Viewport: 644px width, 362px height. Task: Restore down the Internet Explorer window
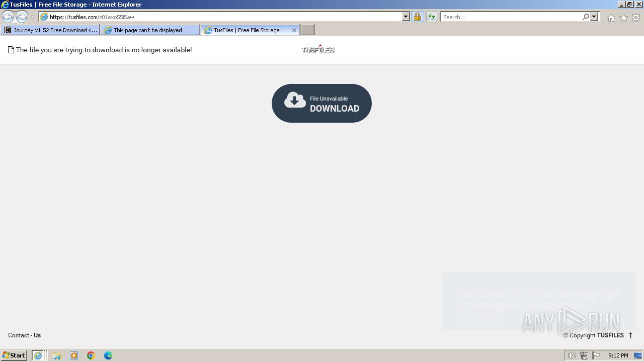tap(629, 5)
